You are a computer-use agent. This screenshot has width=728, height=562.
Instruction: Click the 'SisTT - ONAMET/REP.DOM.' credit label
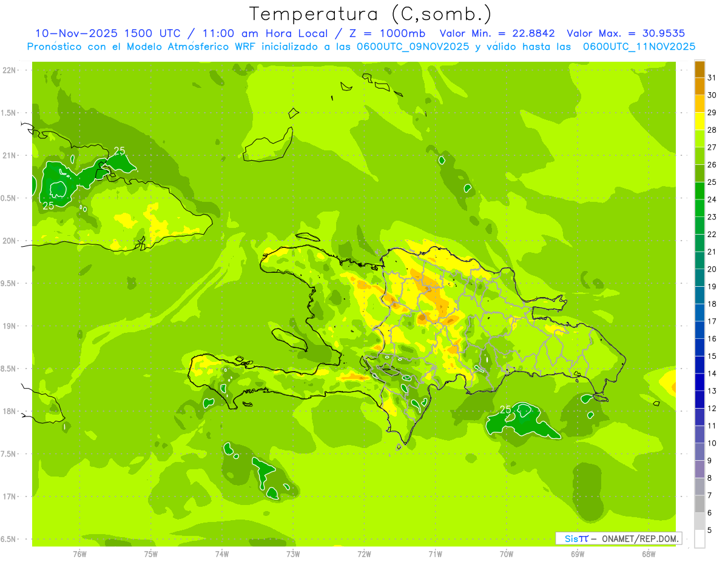(619, 538)
